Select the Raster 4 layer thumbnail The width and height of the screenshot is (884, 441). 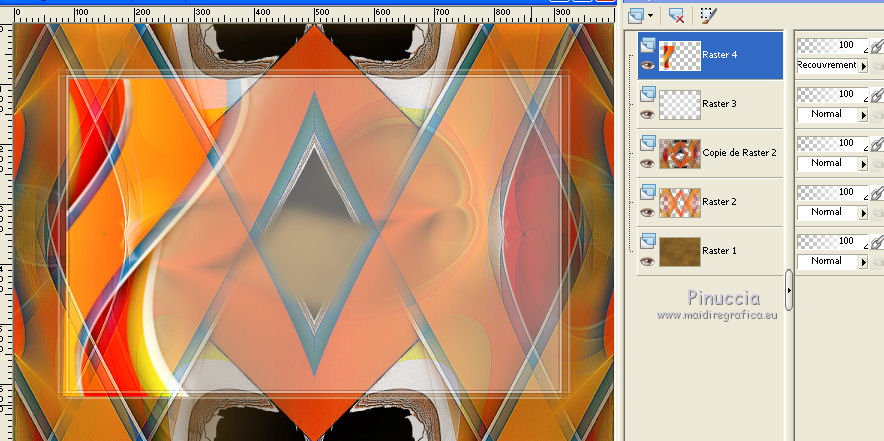coord(680,56)
